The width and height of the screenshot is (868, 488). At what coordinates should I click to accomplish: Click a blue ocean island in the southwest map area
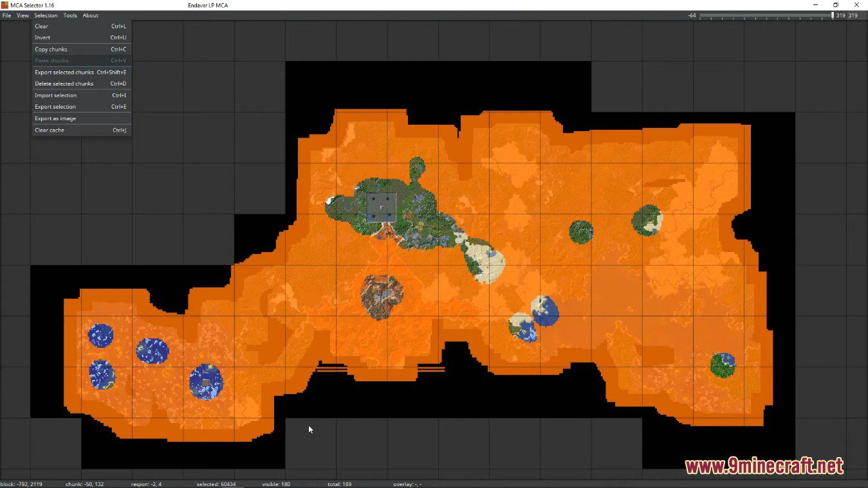coord(100,335)
